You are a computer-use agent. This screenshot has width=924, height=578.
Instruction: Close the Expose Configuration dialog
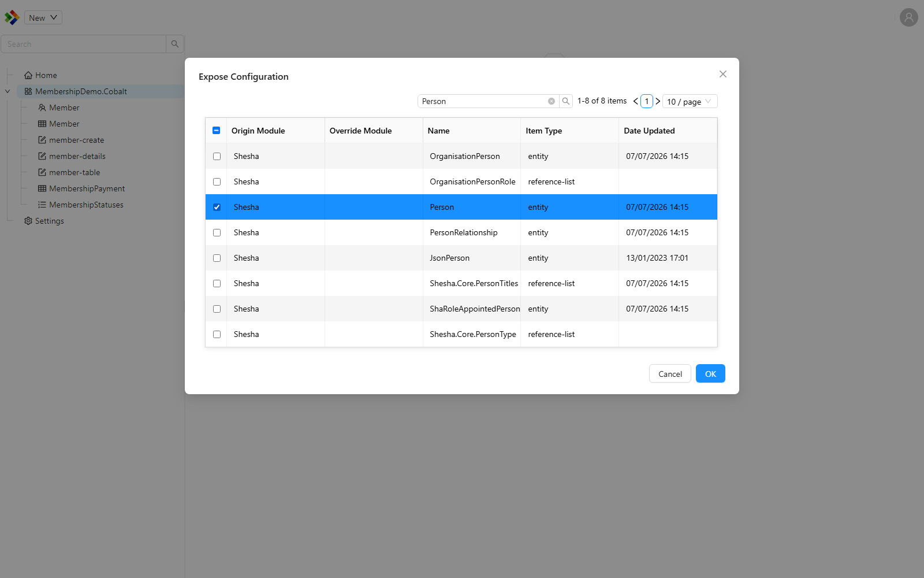pyautogui.click(x=723, y=74)
